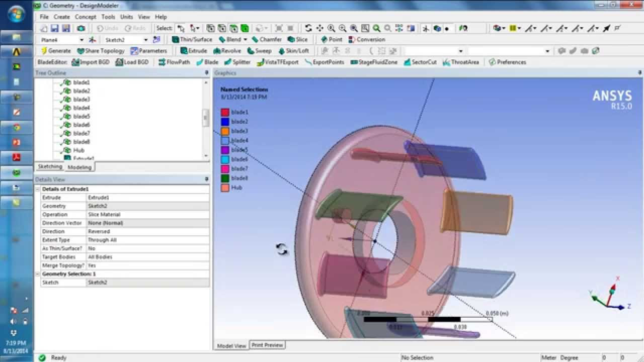This screenshot has width=644, height=362.
Task: Click the image capture camera icon
Action: pyautogui.click(x=80, y=28)
